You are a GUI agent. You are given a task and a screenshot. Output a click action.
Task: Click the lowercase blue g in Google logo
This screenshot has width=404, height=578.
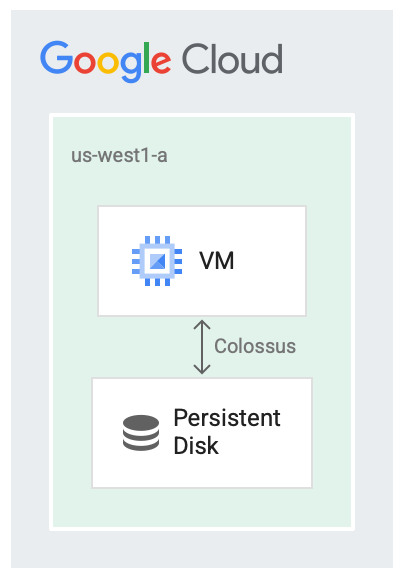[x=131, y=67]
